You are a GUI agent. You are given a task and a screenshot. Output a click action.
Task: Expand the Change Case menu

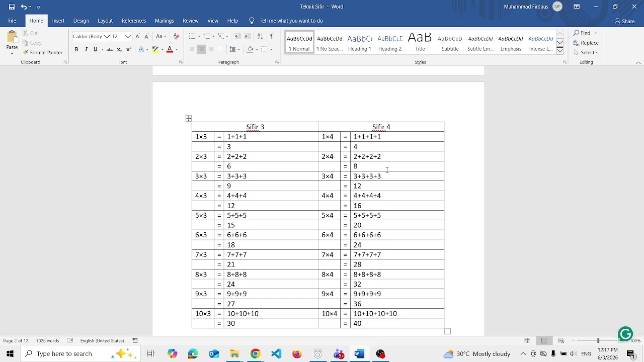point(161,36)
